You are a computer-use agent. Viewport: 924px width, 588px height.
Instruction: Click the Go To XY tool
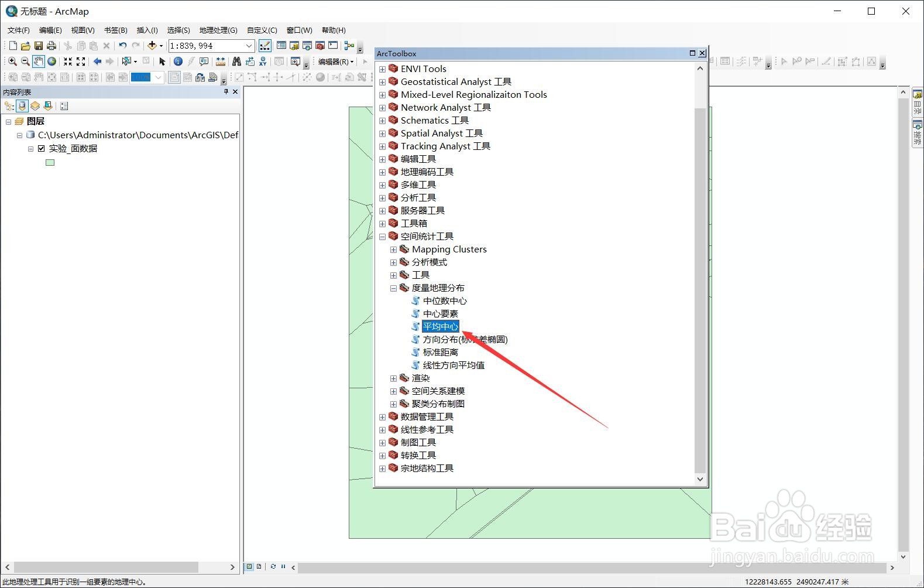click(x=263, y=61)
